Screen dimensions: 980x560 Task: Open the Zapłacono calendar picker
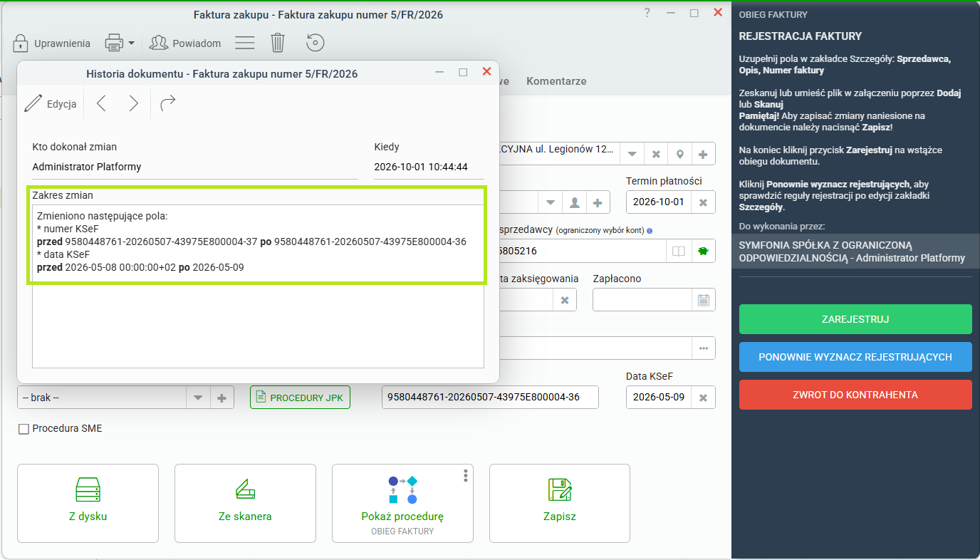[703, 300]
